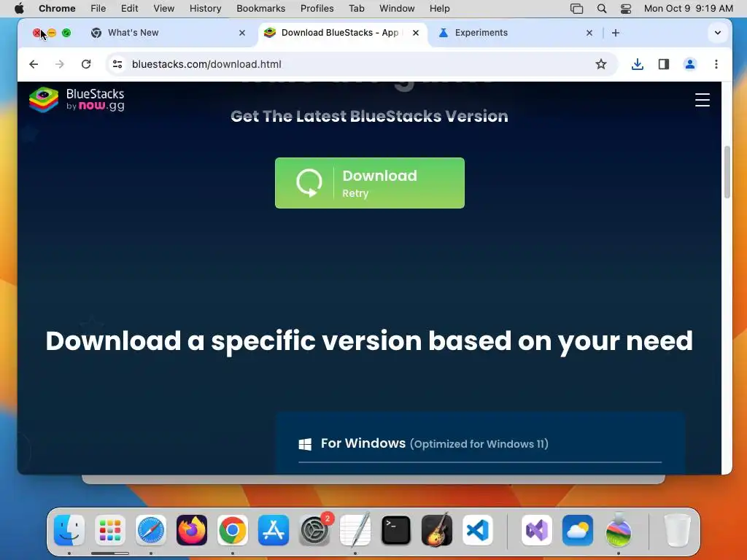Open site information icon in address bar
The image size is (747, 560).
pyautogui.click(x=117, y=64)
